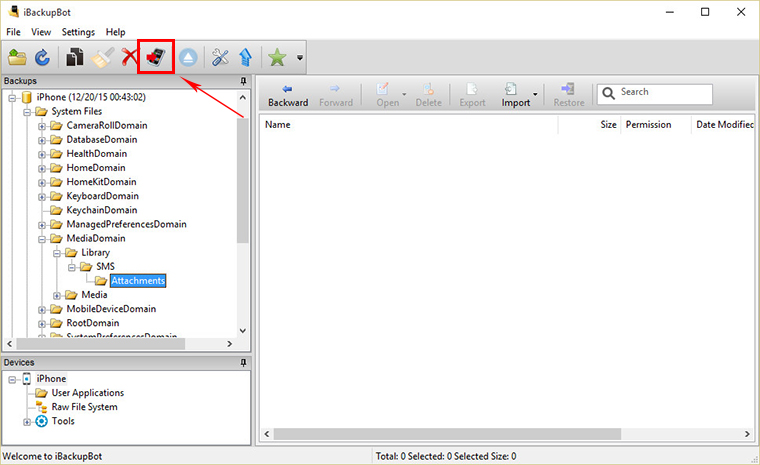Click the green star favorites icon

click(277, 57)
